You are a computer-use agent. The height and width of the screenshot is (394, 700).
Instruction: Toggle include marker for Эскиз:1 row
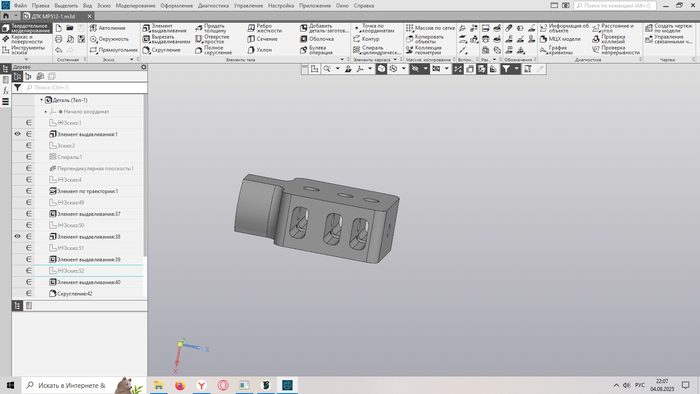pyautogui.click(x=29, y=123)
